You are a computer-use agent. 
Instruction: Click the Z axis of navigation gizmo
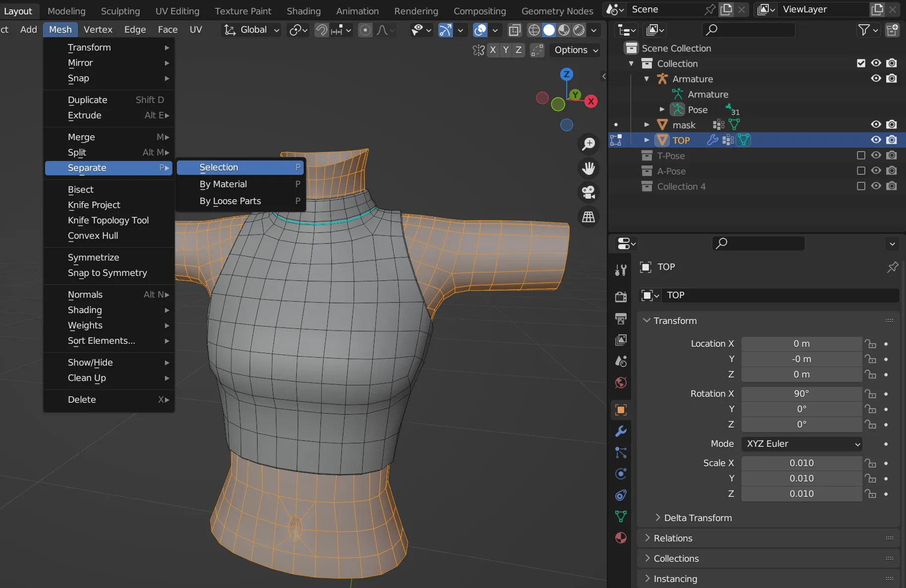(567, 74)
